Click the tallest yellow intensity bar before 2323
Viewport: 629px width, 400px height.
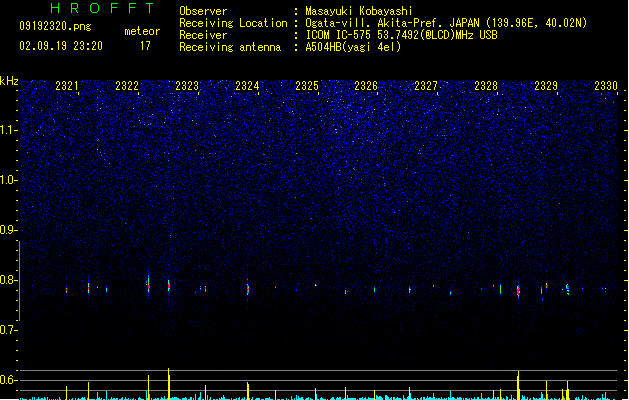169,384
